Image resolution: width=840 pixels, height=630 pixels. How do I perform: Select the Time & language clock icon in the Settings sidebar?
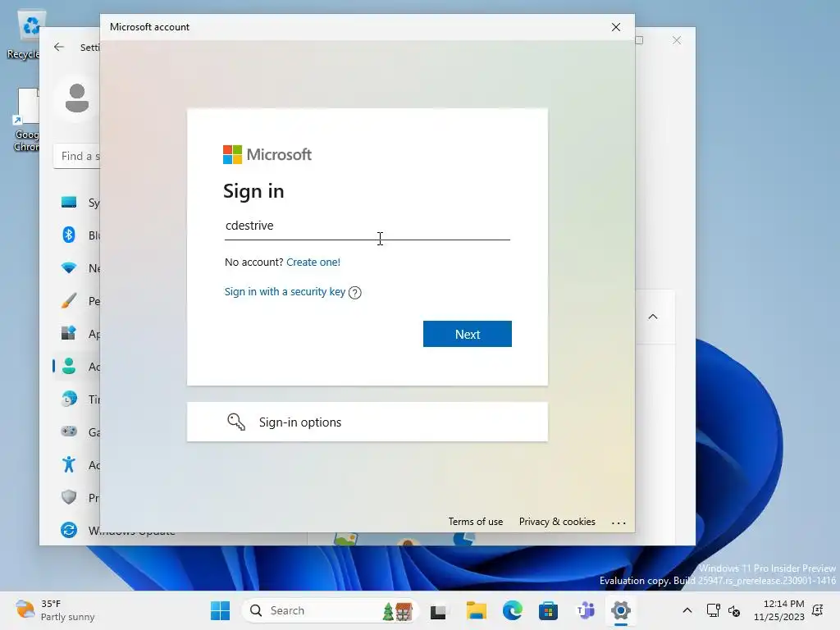point(69,399)
